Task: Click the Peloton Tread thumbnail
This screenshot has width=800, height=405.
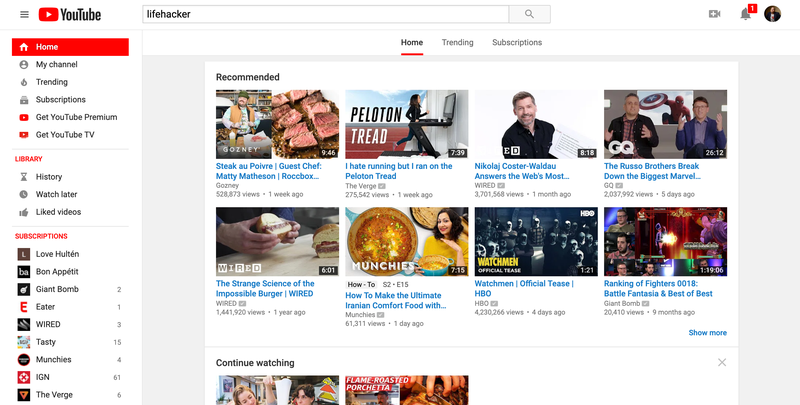Action: (407, 124)
